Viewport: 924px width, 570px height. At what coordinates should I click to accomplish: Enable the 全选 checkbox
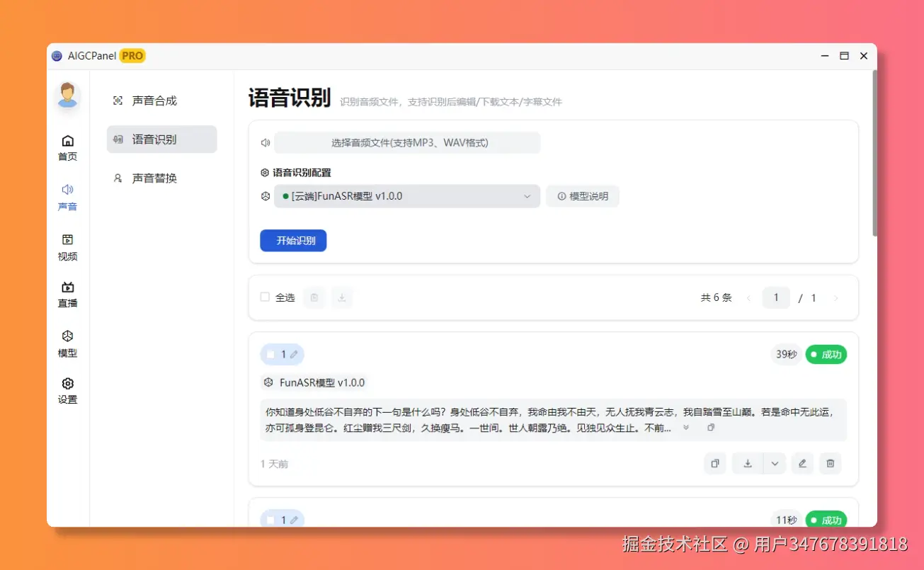pyautogui.click(x=264, y=297)
